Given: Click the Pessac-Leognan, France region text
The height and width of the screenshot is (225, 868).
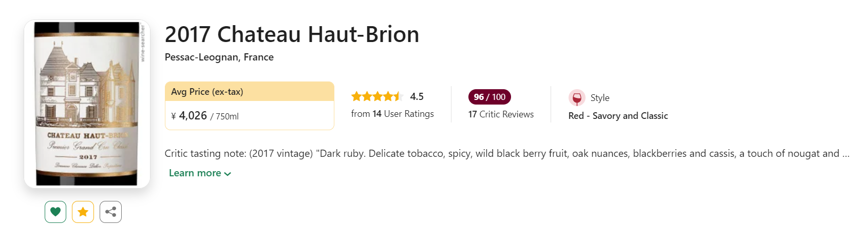Looking at the screenshot, I should [219, 57].
